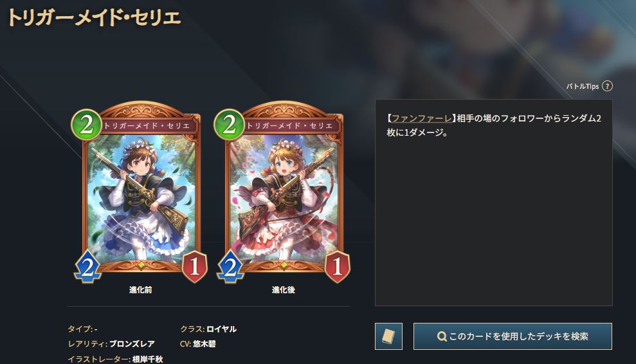This screenshot has width=636, height=364.
Task: Click the magnifier icon in deck search button
Action: (x=442, y=336)
